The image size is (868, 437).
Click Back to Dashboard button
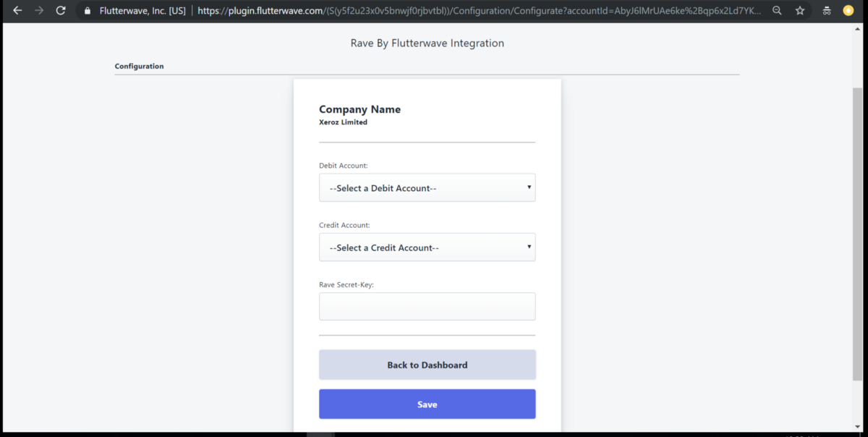pyautogui.click(x=427, y=365)
